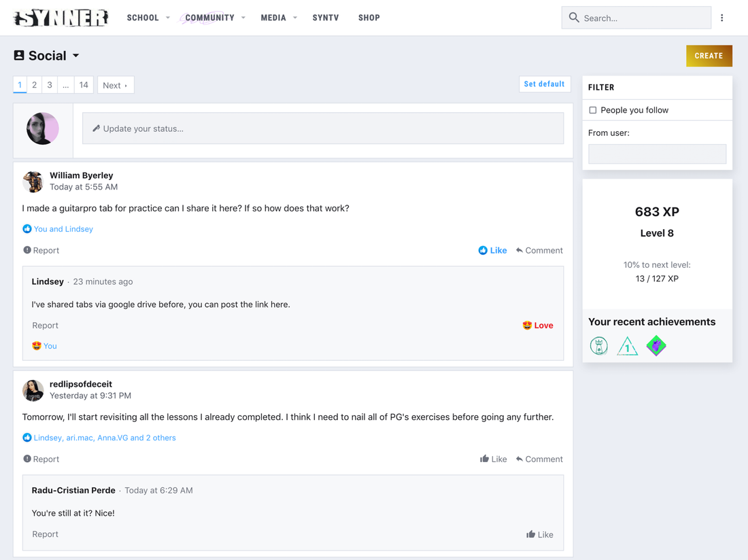View the tower achievement badge
This screenshot has height=560, width=748.
[599, 345]
